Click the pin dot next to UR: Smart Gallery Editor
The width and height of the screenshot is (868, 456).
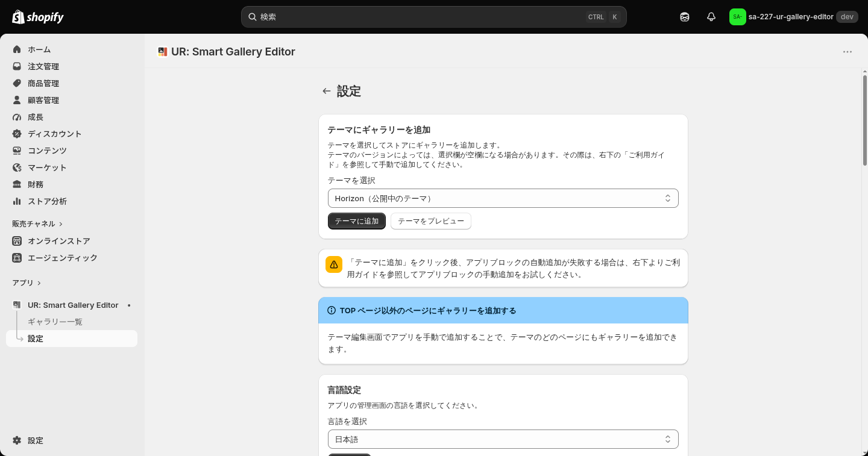coord(129,305)
